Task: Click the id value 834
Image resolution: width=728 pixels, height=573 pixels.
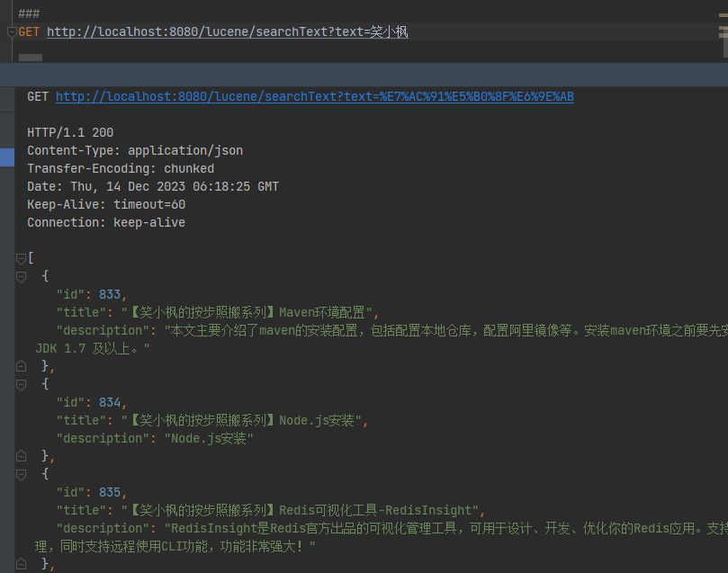Action: click(x=110, y=402)
